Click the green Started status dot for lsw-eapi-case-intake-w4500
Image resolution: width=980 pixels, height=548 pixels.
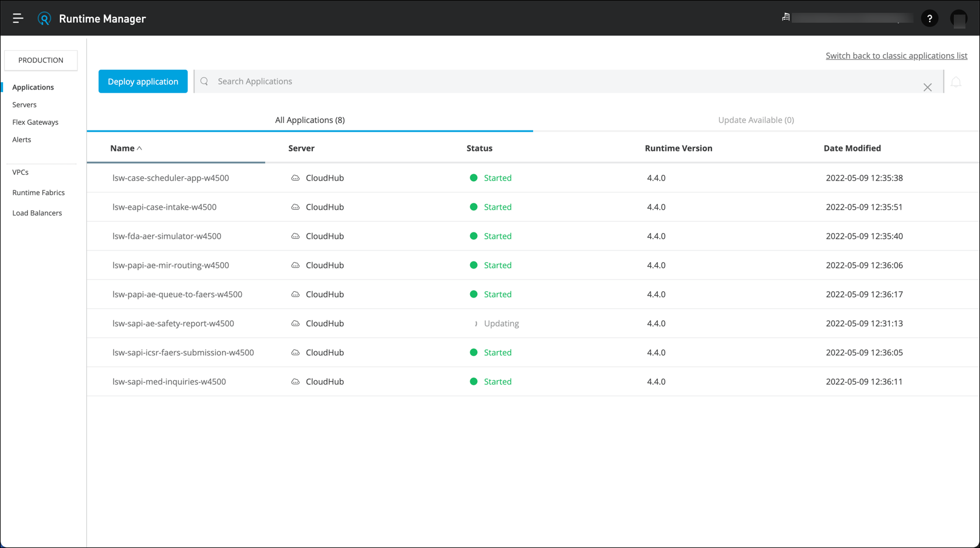tap(474, 207)
